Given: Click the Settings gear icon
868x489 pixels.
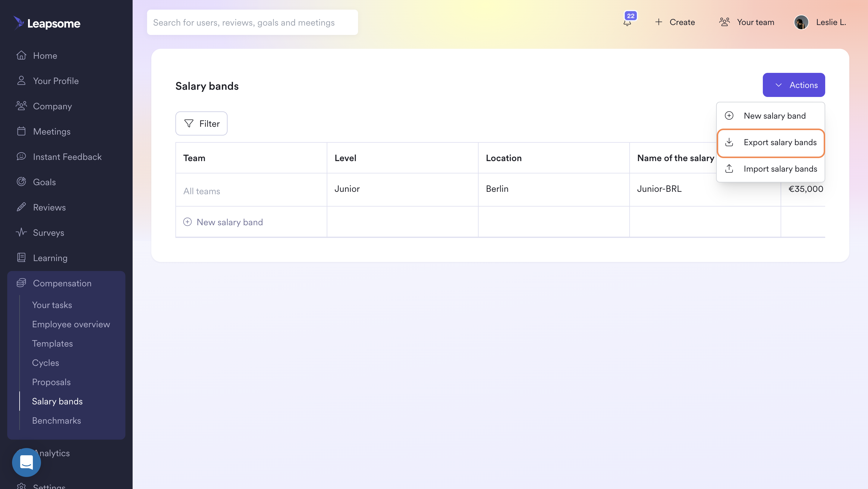Looking at the screenshot, I should click(x=21, y=486).
